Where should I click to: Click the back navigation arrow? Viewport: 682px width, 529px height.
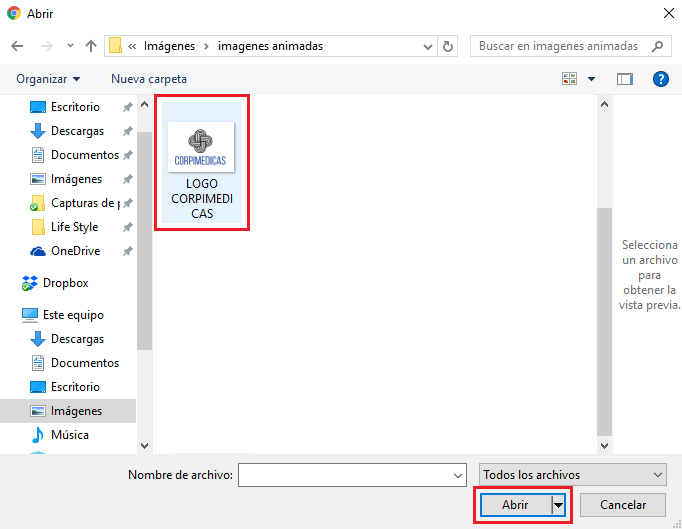17,46
